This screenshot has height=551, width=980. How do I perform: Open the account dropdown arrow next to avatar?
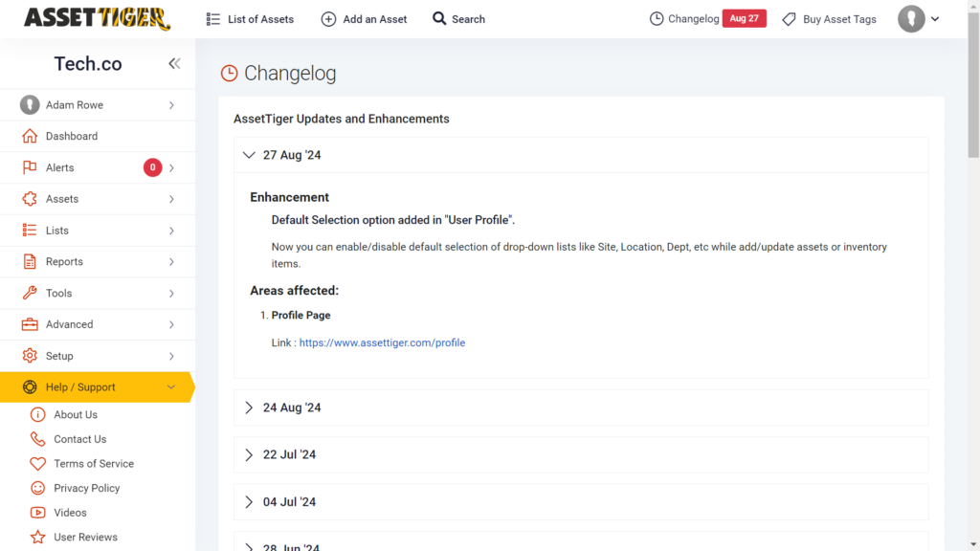tap(936, 18)
